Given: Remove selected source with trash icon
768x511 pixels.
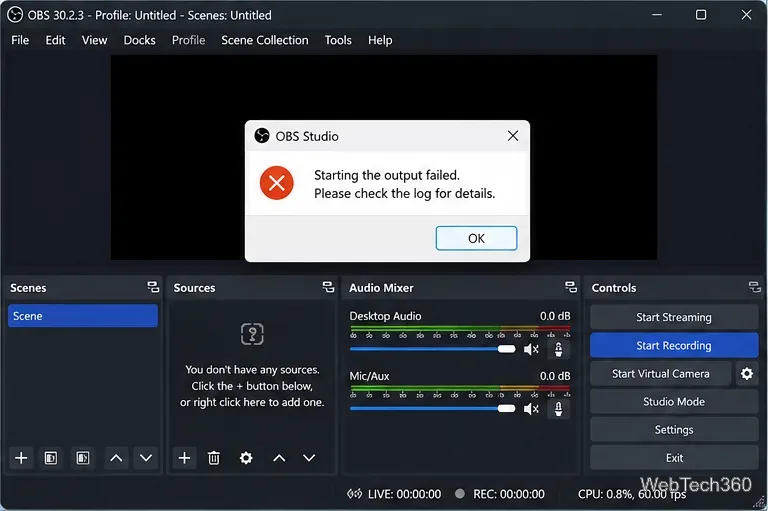Looking at the screenshot, I should click(214, 458).
